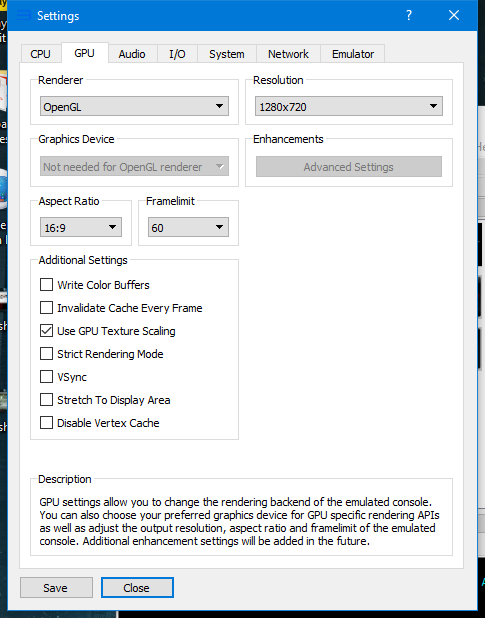
Task: Check Stretch To Display Area
Action: (x=46, y=400)
